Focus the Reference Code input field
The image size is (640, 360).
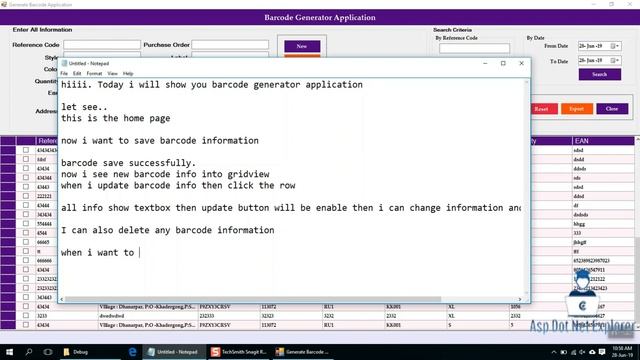tap(102, 44)
